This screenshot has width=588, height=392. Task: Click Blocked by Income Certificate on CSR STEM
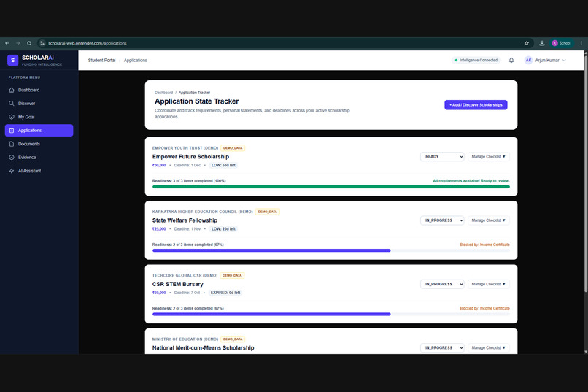click(x=485, y=309)
